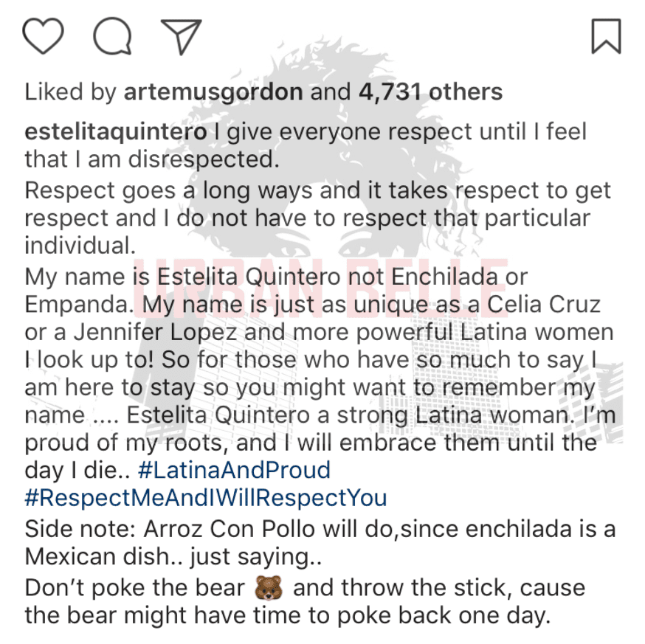
Task: Open the #LatinaAndProud hashtag
Action: (x=235, y=470)
